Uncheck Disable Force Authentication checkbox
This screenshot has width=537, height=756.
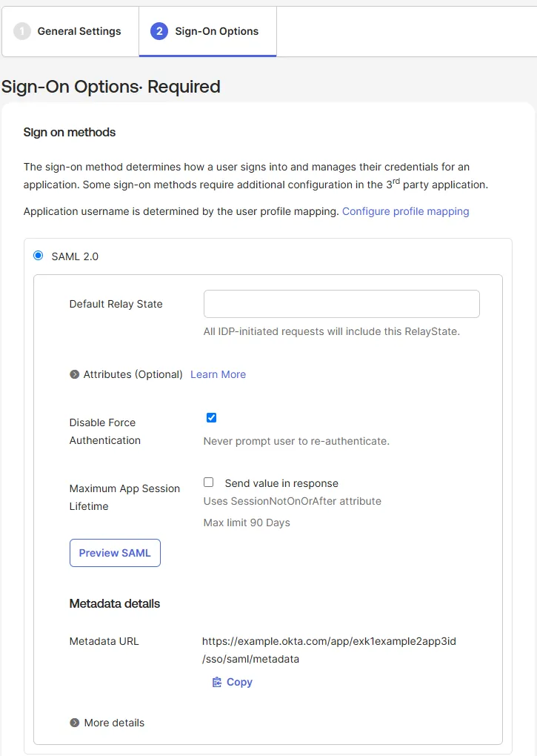pos(211,417)
